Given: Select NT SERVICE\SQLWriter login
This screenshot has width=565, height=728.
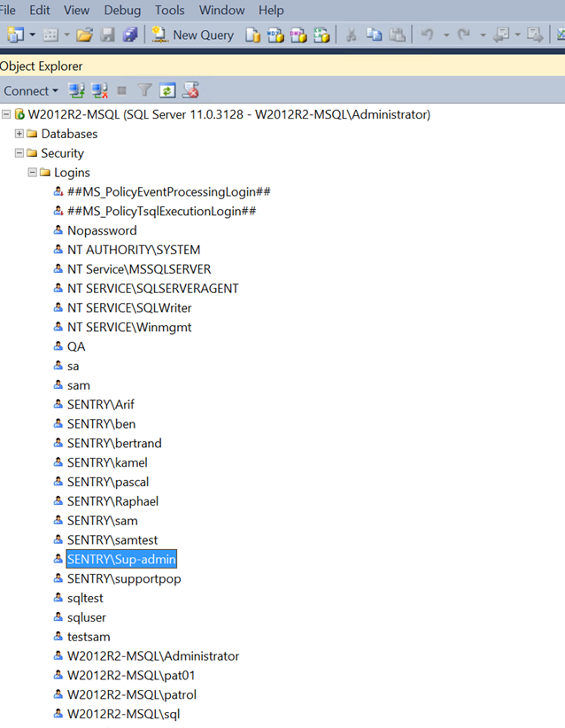Looking at the screenshot, I should click(129, 308).
